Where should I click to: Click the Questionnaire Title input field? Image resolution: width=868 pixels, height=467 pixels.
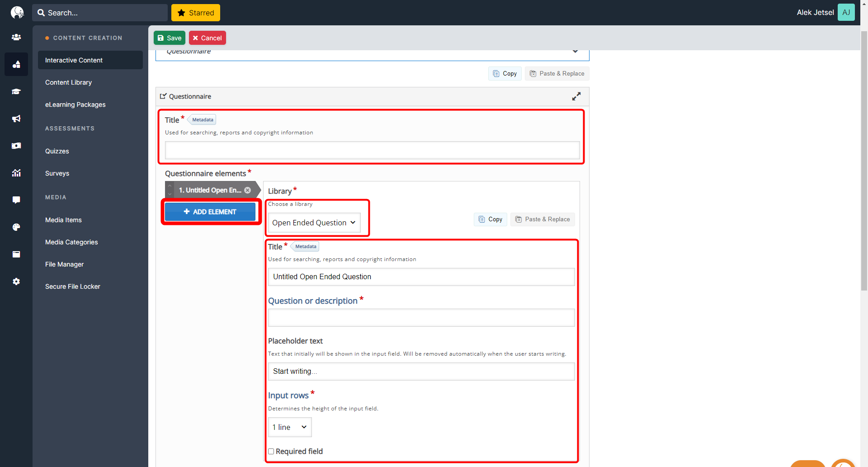373,150
